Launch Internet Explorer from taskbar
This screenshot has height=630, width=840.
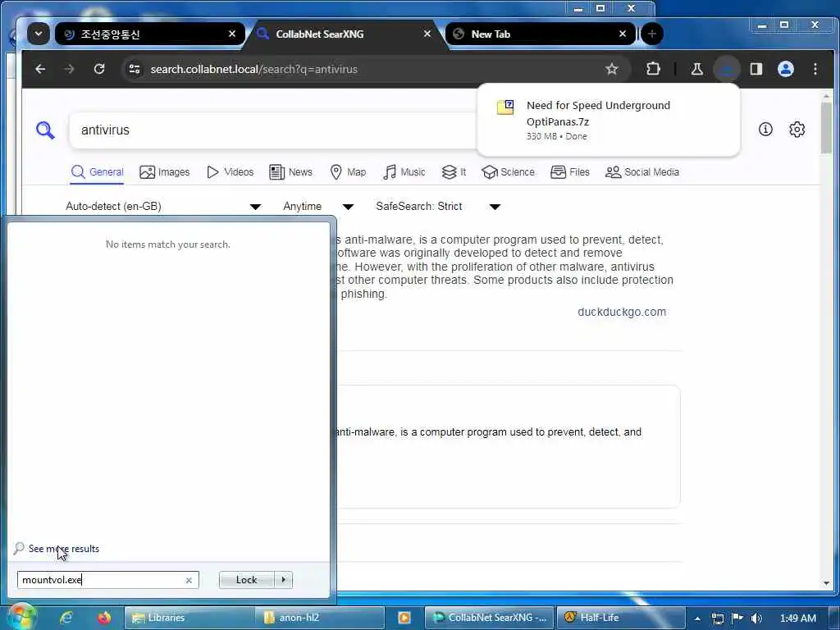[x=66, y=618]
